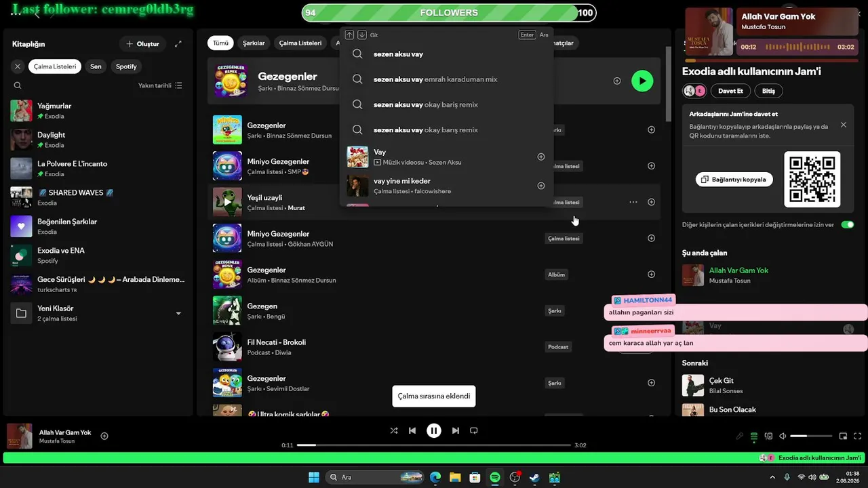This screenshot has height=488, width=868.
Task: Choose the 'sezen aksu vay emrah karaduman mix' suggestion
Action: pyautogui.click(x=446, y=79)
